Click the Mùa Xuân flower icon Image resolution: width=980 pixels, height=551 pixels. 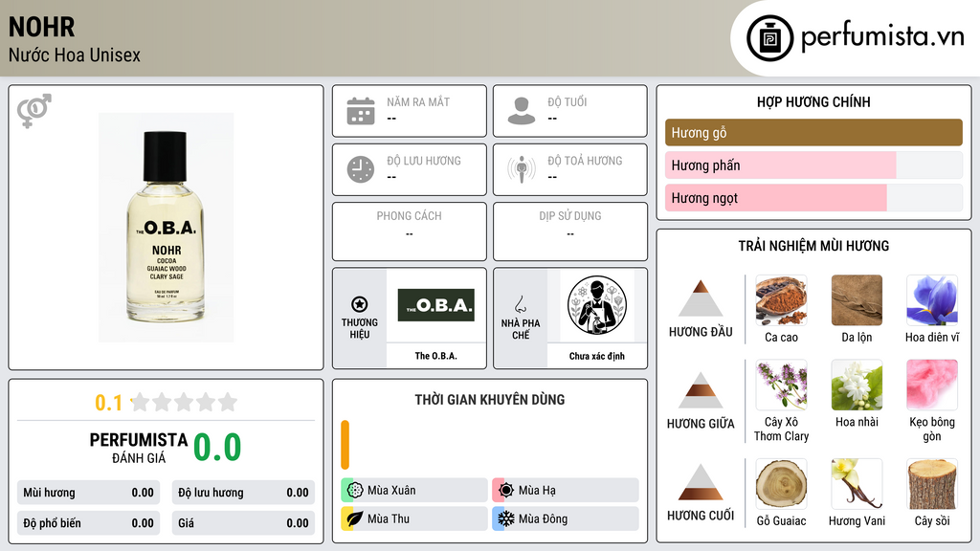click(354, 491)
